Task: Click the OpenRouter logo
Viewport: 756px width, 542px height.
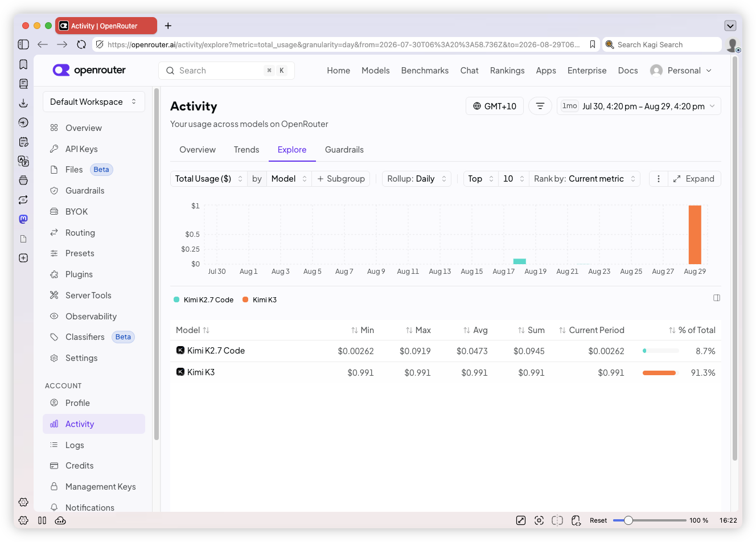Action: pos(89,70)
